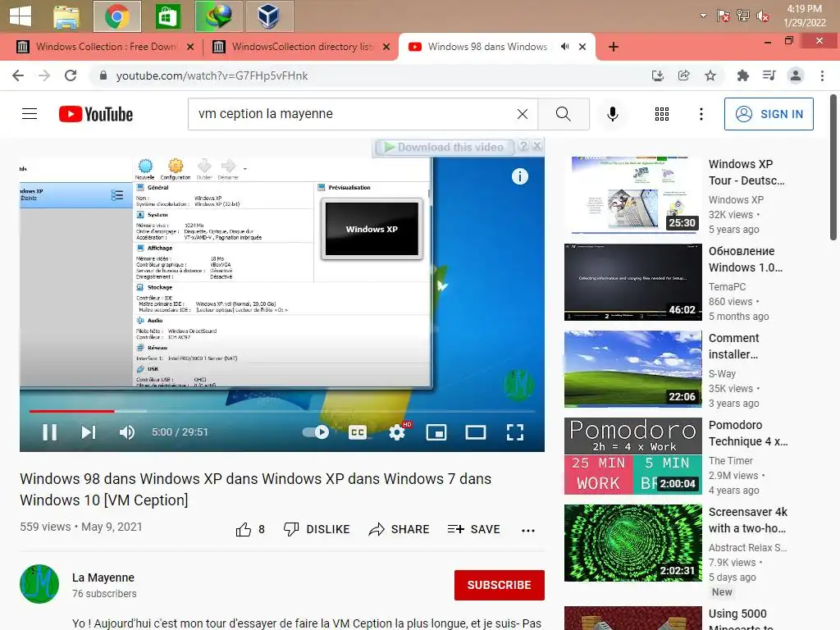Click SAVE to playlist
The height and width of the screenshot is (630, 840).
pyautogui.click(x=474, y=529)
